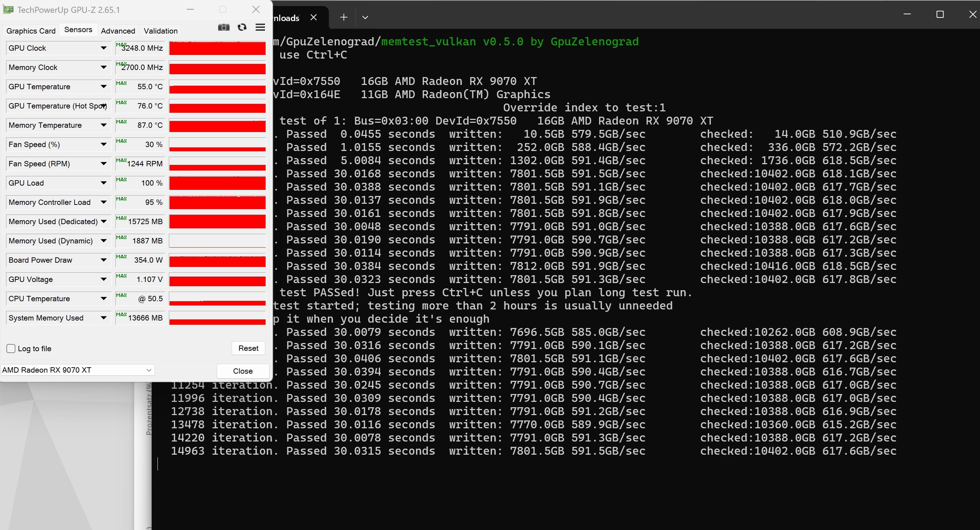Screen dimensions: 980x530
Task: Switch to the Advanced tab
Action: coord(118,31)
